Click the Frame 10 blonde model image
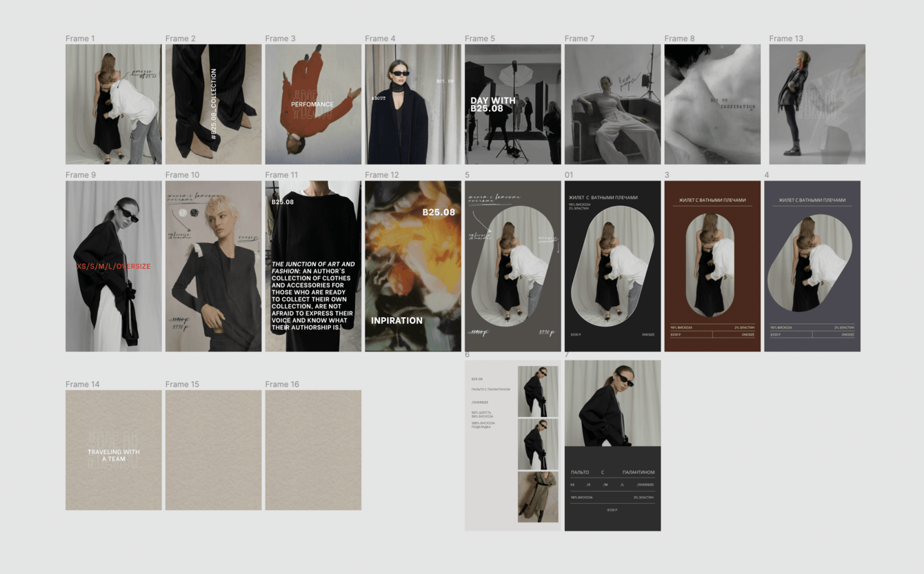The image size is (924, 574). pos(214,266)
